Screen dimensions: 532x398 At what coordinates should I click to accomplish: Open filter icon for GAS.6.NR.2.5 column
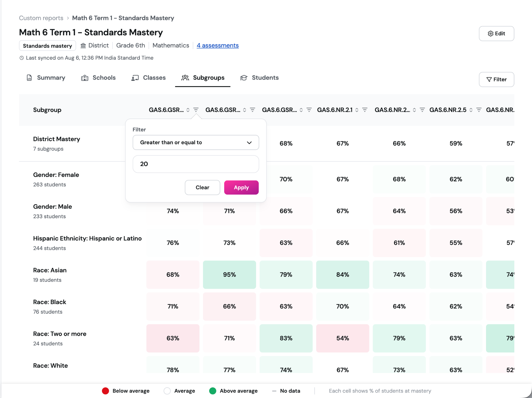coord(479,110)
